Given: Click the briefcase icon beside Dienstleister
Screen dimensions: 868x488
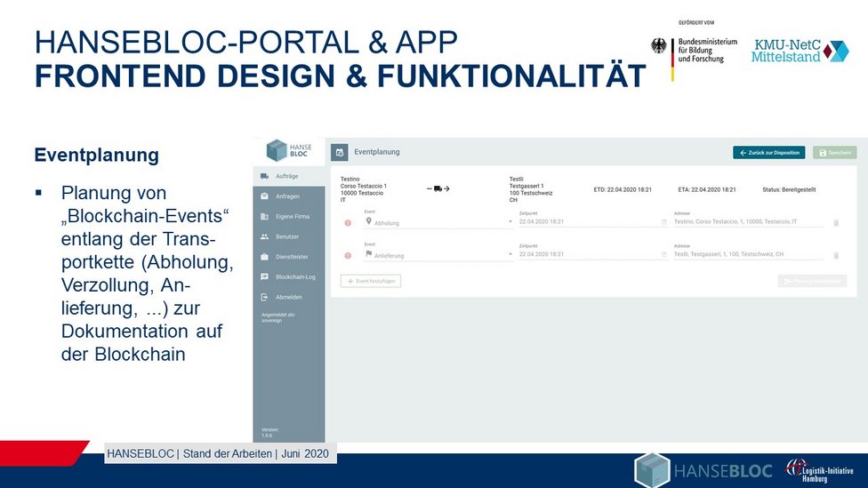Looking at the screenshot, I should point(265,257).
